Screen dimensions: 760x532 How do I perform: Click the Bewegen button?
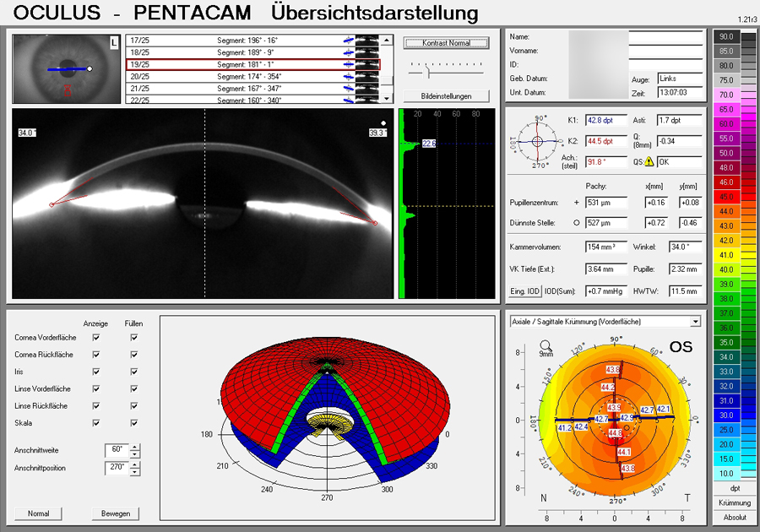tap(116, 513)
